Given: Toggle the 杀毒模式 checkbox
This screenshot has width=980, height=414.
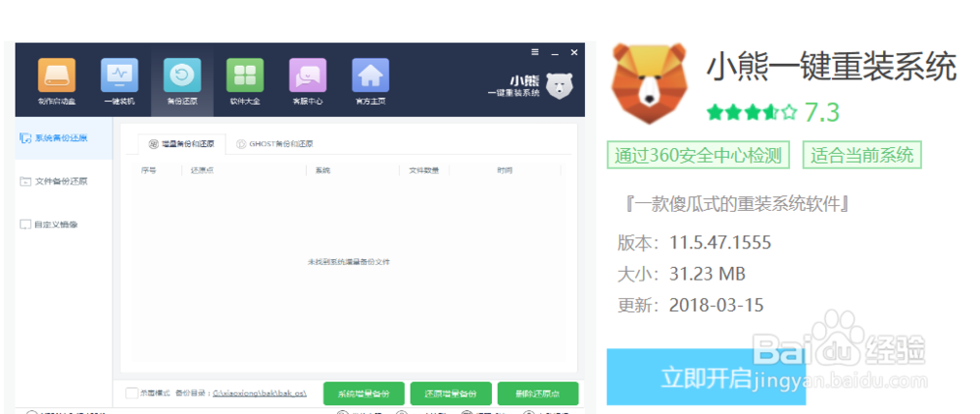Looking at the screenshot, I should point(131,393).
